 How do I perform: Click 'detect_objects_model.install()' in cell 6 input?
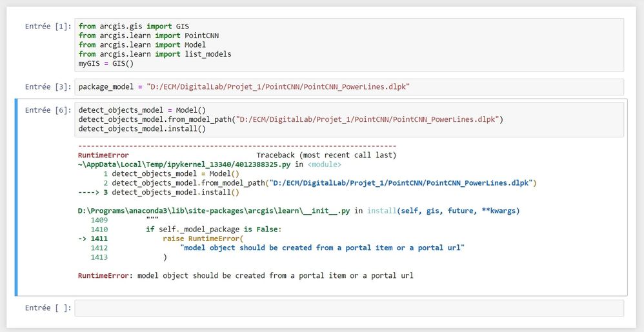(142, 128)
